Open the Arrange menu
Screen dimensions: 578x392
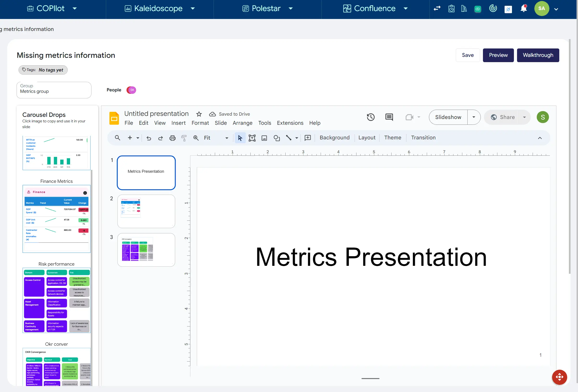242,123
